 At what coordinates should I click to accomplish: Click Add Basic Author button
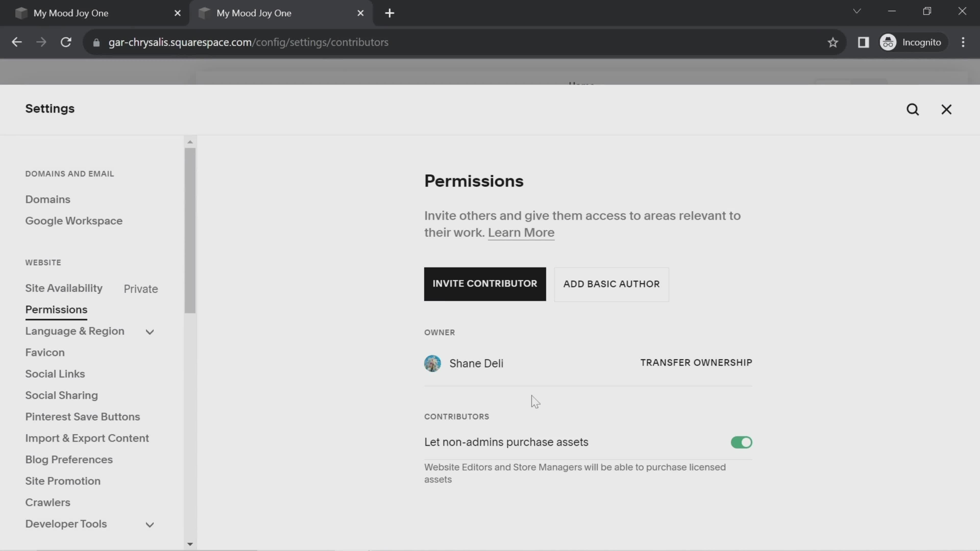pyautogui.click(x=611, y=284)
